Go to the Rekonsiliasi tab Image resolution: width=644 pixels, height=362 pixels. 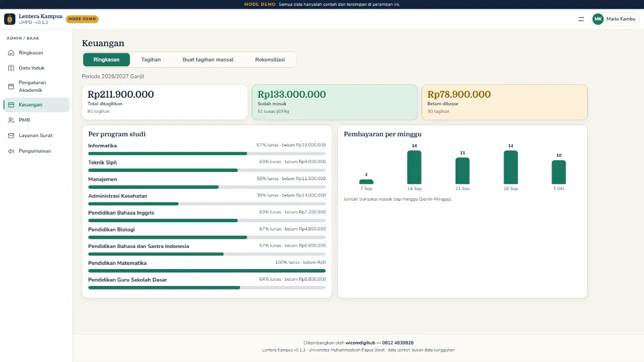(x=270, y=60)
